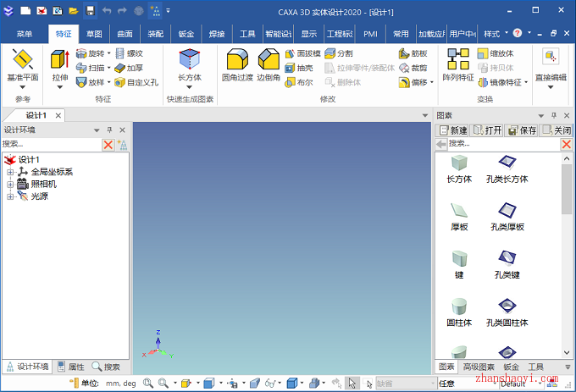Pick the 圆柱体 cylinder element in catalog
This screenshot has height=392, width=576.
point(459,312)
